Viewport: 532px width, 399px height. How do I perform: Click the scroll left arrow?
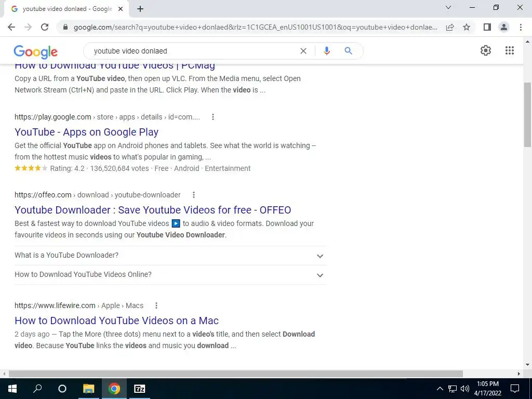click(4, 374)
